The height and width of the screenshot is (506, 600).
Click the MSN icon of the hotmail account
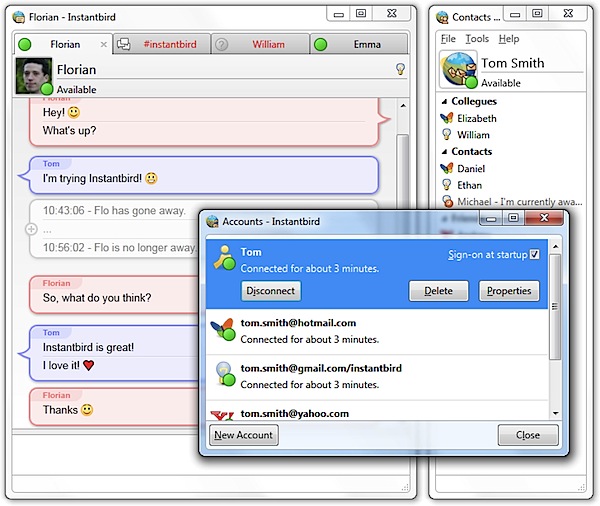pyautogui.click(x=223, y=329)
